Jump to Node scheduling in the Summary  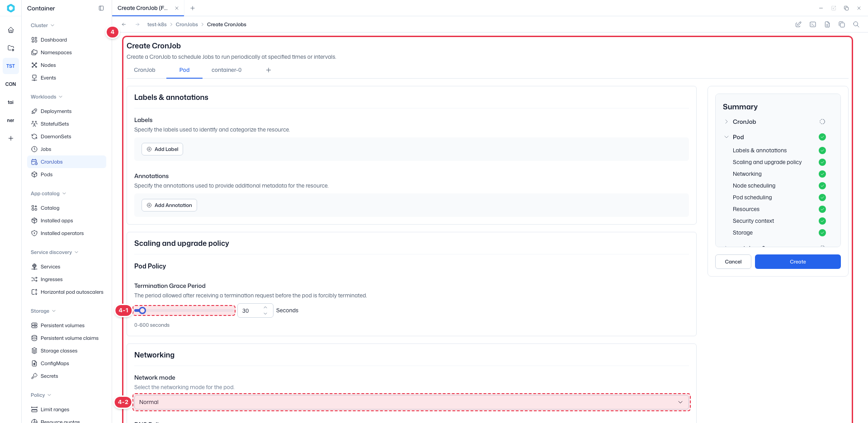pos(754,186)
